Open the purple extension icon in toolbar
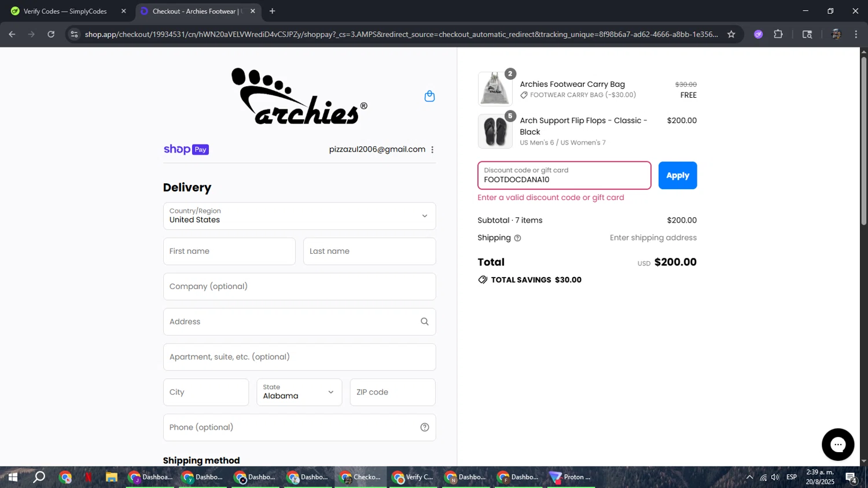The height and width of the screenshot is (488, 868). click(758, 35)
